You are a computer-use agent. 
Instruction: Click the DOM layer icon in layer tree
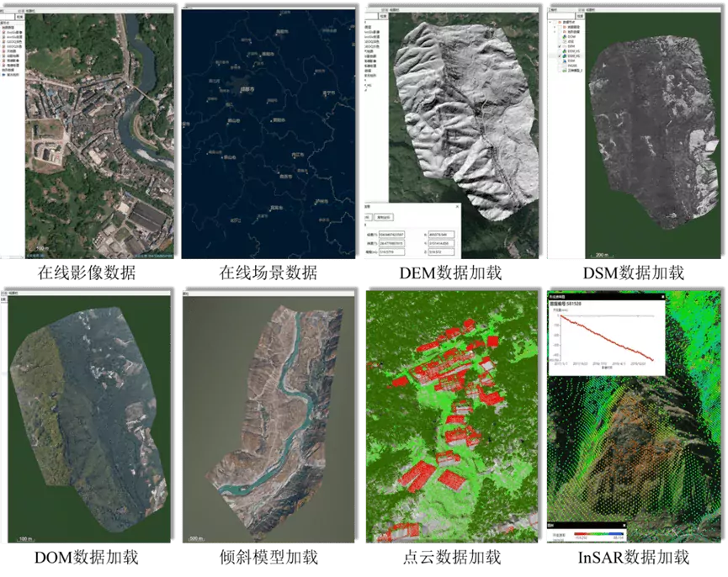(x=566, y=38)
